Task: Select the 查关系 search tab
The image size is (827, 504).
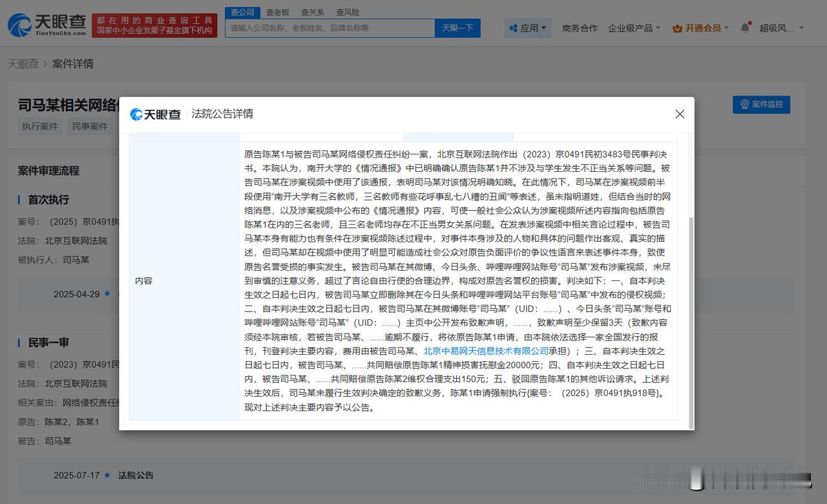Action: pos(313,12)
